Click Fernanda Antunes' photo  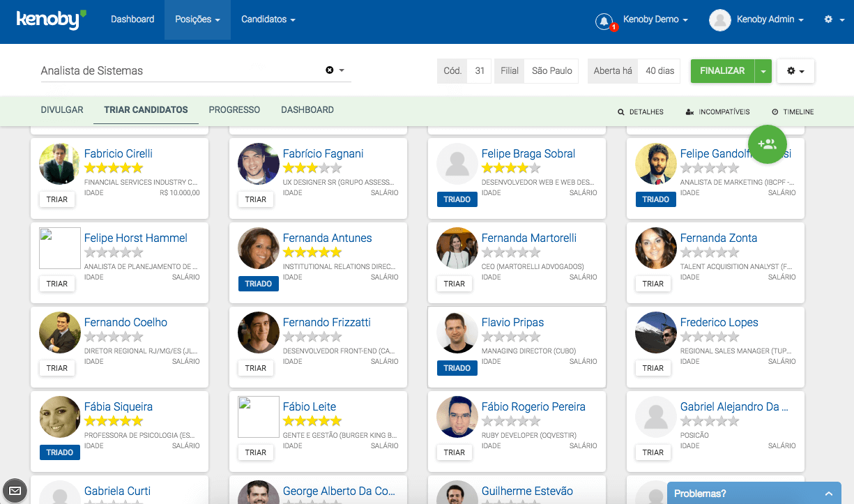point(259,248)
